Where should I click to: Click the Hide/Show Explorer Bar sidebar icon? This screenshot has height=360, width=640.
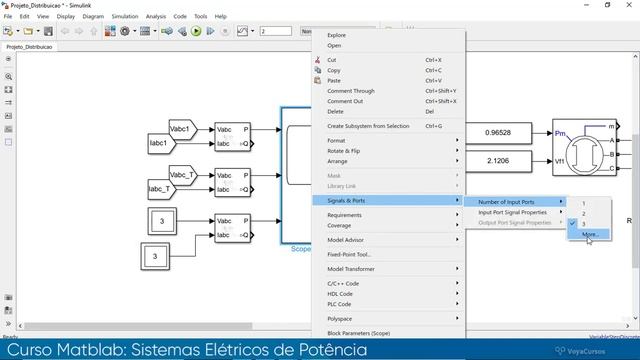pos(8,59)
